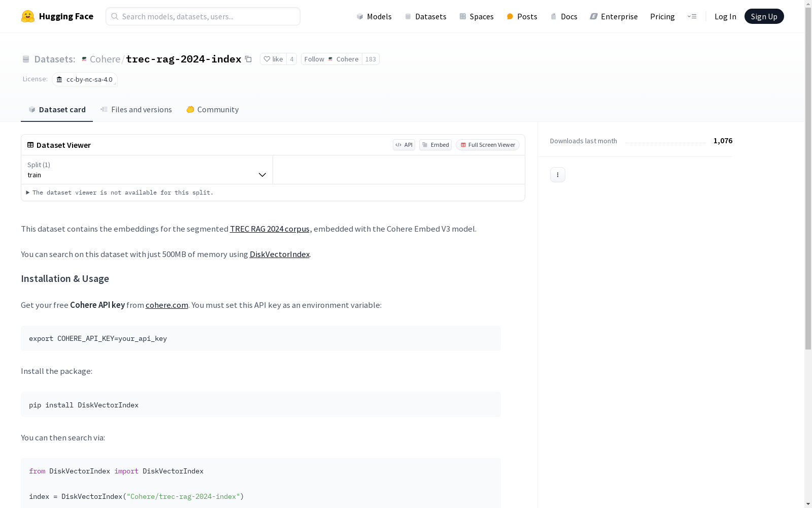Open the Datasets nav item
The height and width of the screenshot is (508, 812).
point(425,16)
